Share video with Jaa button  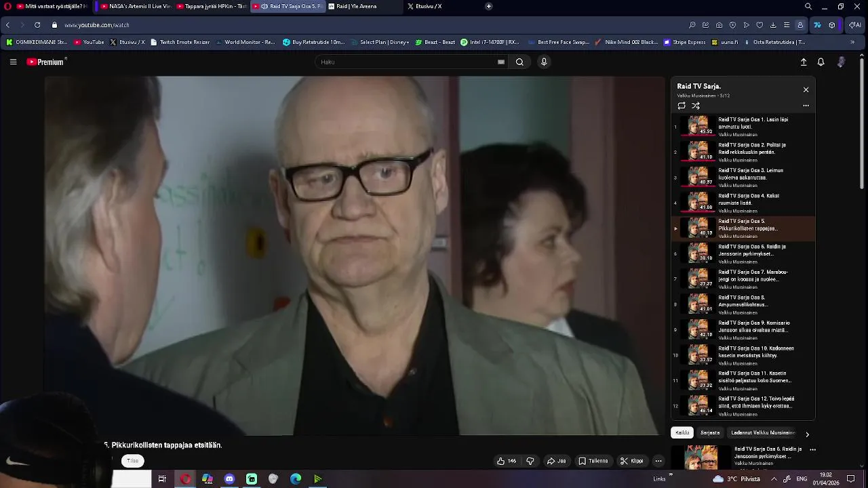556,461
